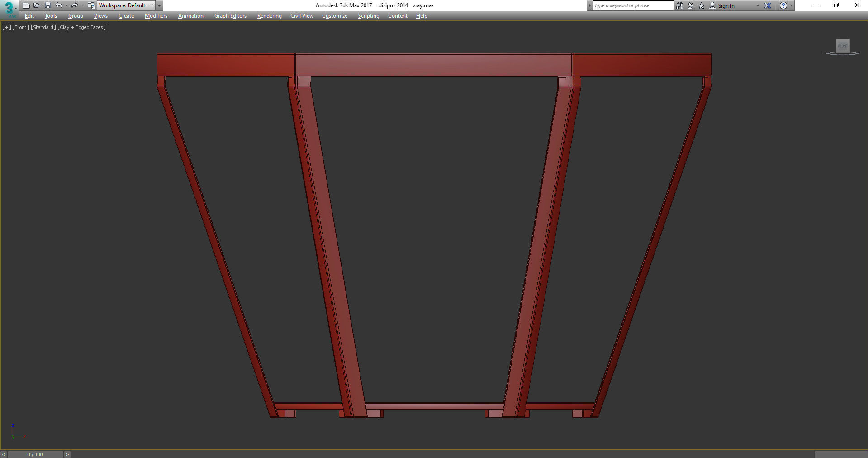
Task: Expand the InfoCenter search field arrow
Action: pyautogui.click(x=589, y=5)
